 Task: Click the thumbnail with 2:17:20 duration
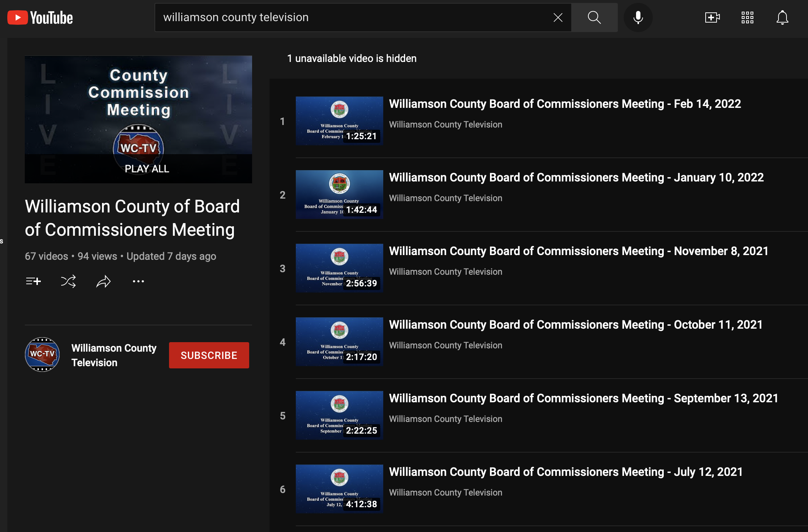coord(339,342)
